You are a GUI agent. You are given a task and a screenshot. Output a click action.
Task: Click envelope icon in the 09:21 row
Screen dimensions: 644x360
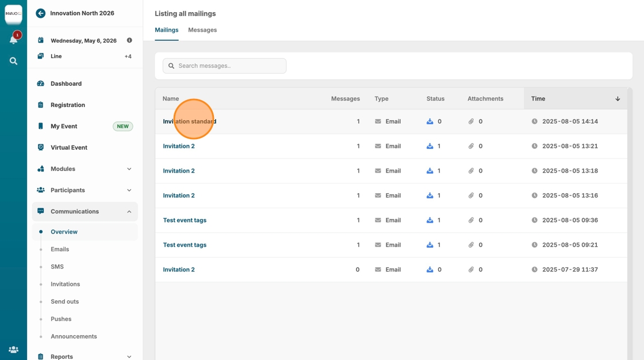point(378,244)
